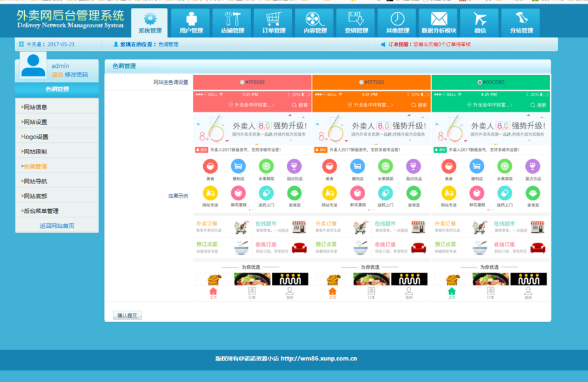Open the 数据分析模块 envelope tab
Screen dimensions: 588x382
tap(439, 22)
